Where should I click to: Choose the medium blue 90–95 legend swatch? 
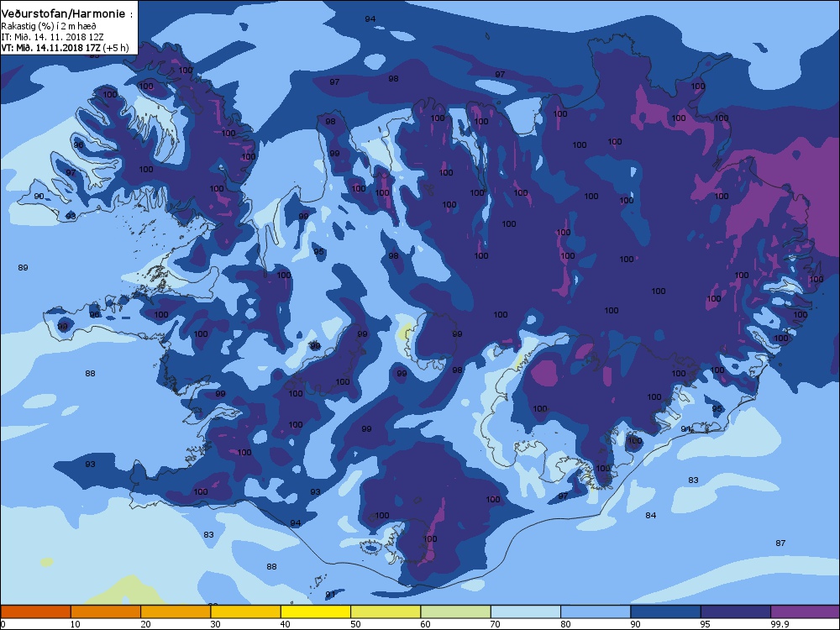[x=666, y=612]
